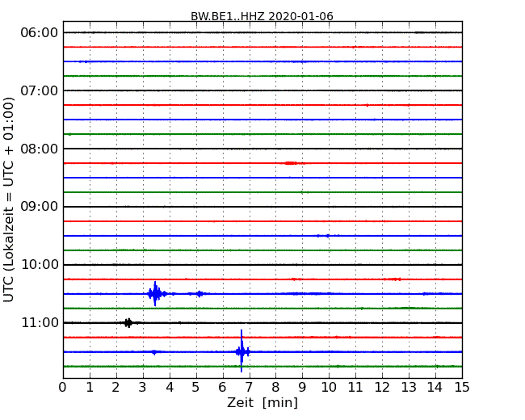The image size is (525, 420).
Task: Click the x-axis tick label '7'
Action: click(249, 388)
